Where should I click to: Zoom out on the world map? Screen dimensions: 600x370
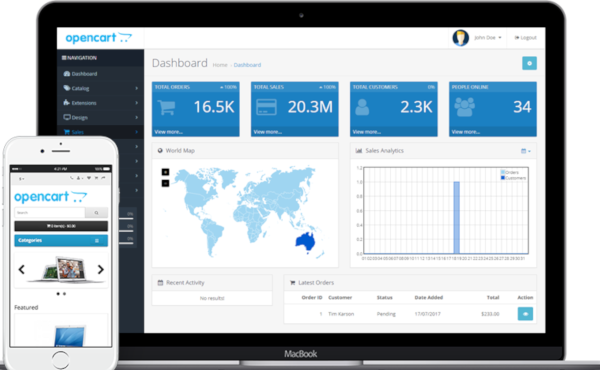165,183
